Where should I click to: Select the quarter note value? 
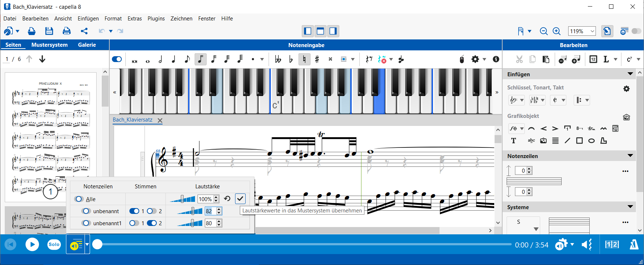[173, 59]
